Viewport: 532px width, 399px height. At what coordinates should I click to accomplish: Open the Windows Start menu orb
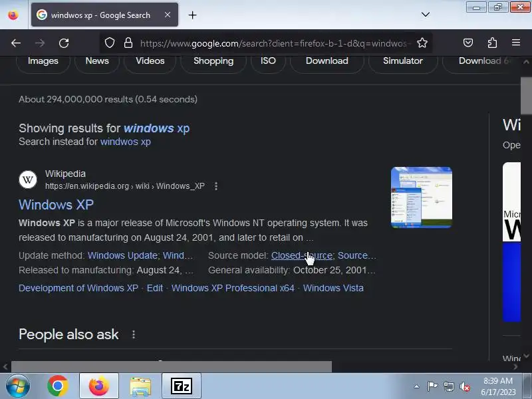(x=18, y=386)
